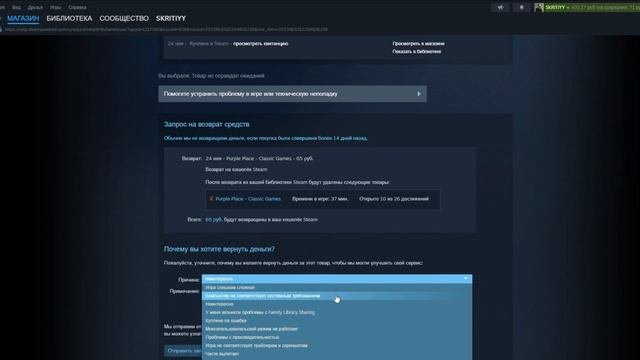Select game doesn't match trailers and screenshots option

[337, 345]
